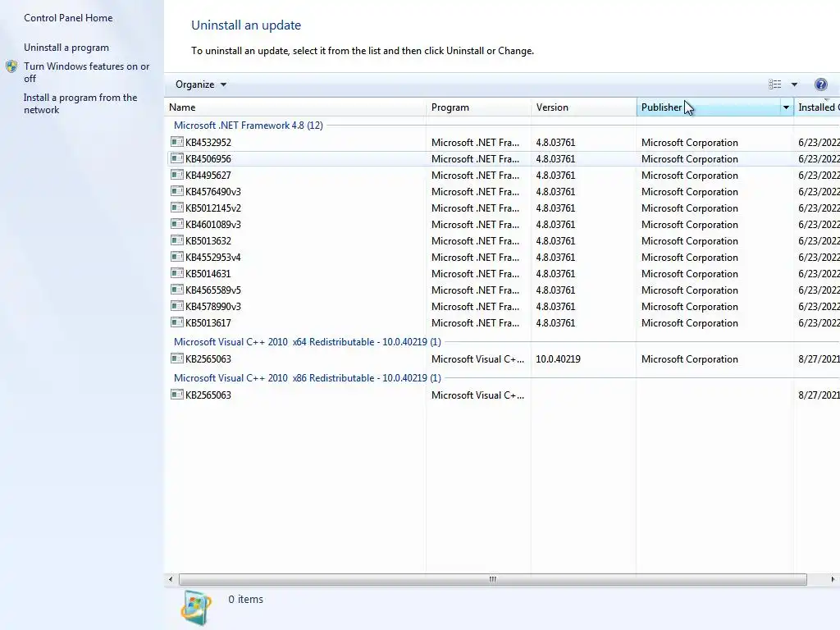Select the KB5014631 update name
Image resolution: width=840 pixels, height=630 pixels.
click(x=208, y=274)
